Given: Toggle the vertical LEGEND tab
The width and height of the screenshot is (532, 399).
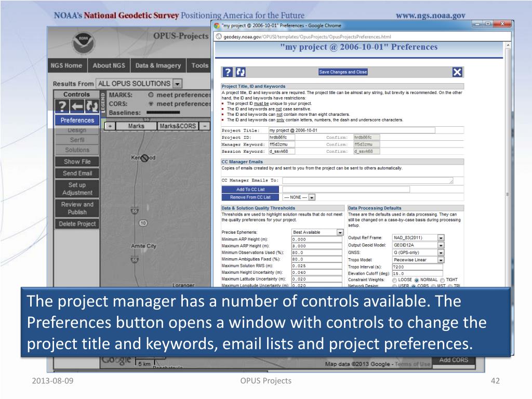Looking at the screenshot, I should point(103,104).
